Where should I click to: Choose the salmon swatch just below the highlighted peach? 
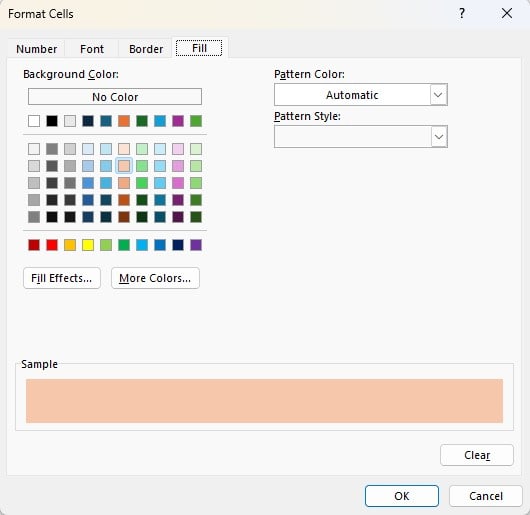coord(124,183)
